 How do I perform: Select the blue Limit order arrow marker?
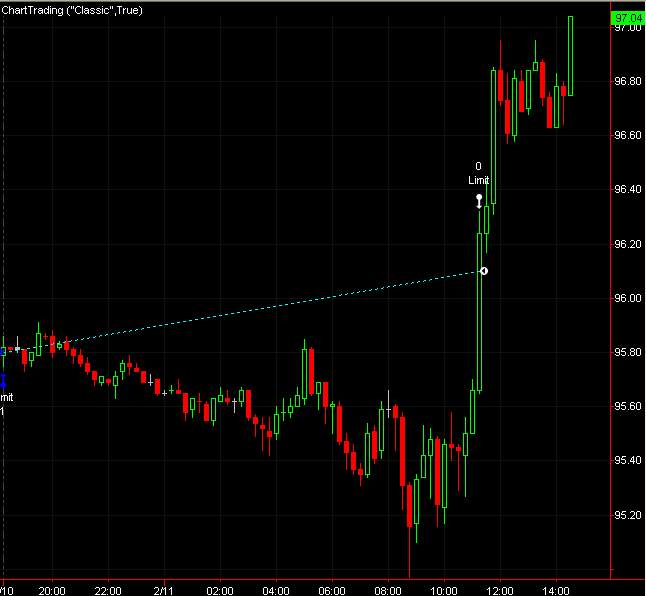(3, 381)
